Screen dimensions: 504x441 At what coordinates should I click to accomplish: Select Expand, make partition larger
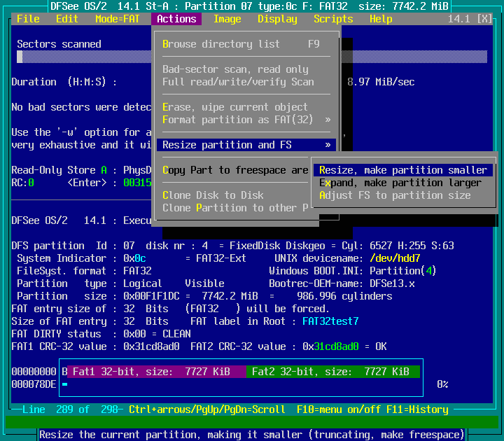click(400, 183)
